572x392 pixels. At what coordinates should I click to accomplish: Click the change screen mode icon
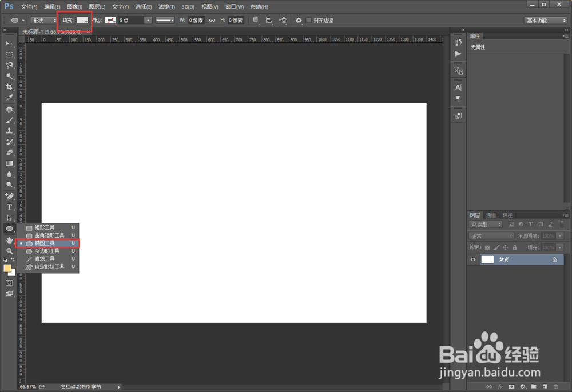click(x=9, y=294)
